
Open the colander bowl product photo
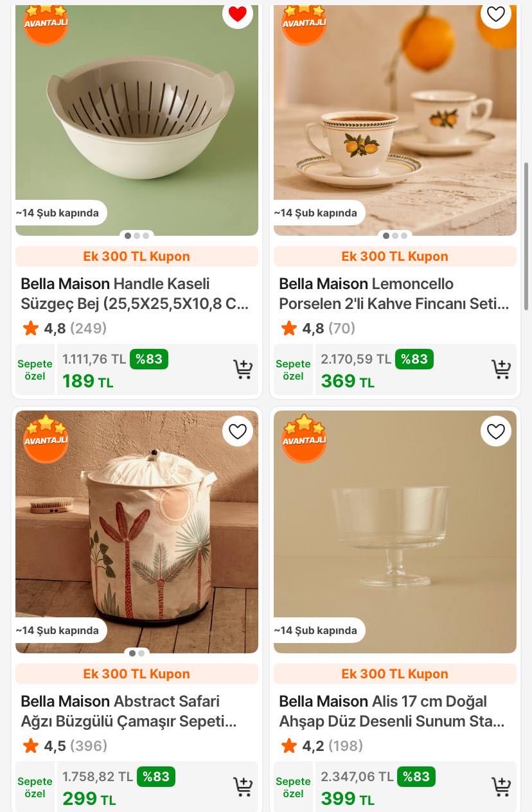[137, 116]
